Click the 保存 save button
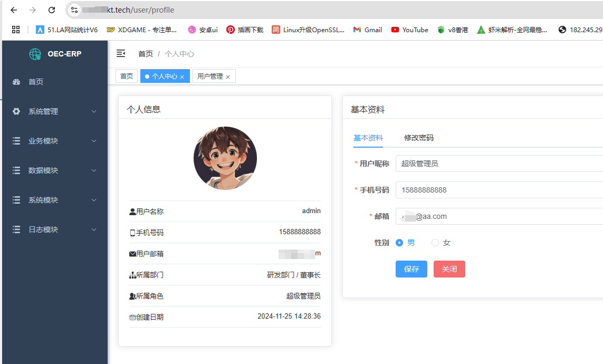This screenshot has width=603, height=364. point(411,269)
